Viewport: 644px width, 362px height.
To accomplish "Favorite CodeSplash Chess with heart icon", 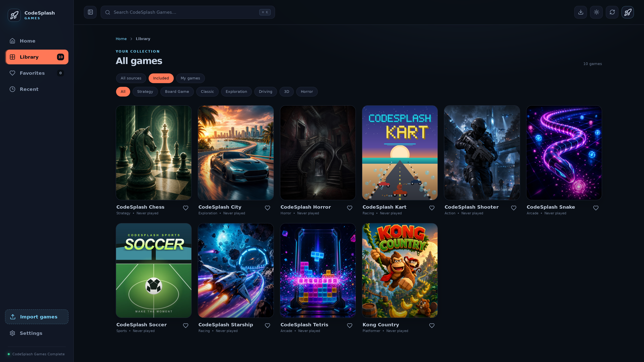I will 185,208.
